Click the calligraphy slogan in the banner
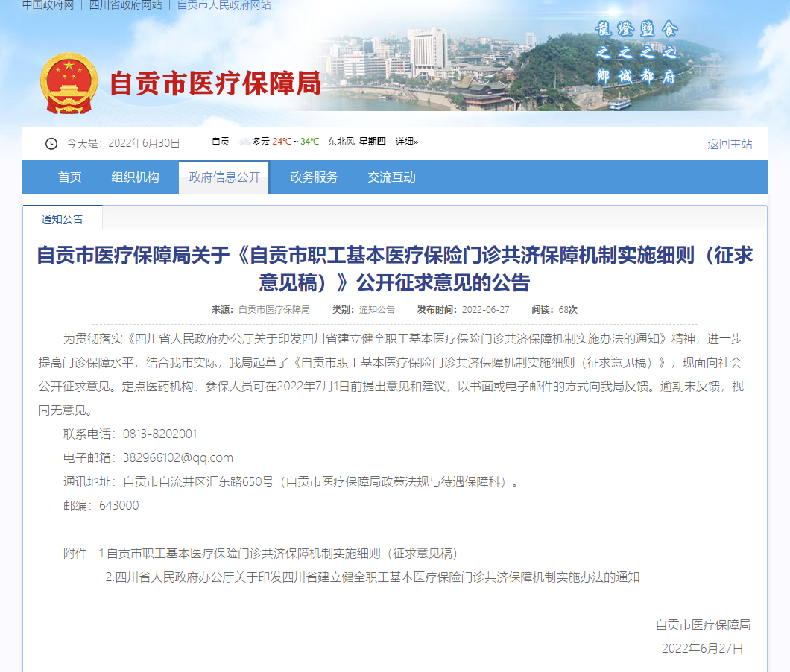Screen dimensions: 790x672 pyautogui.click(x=636, y=53)
